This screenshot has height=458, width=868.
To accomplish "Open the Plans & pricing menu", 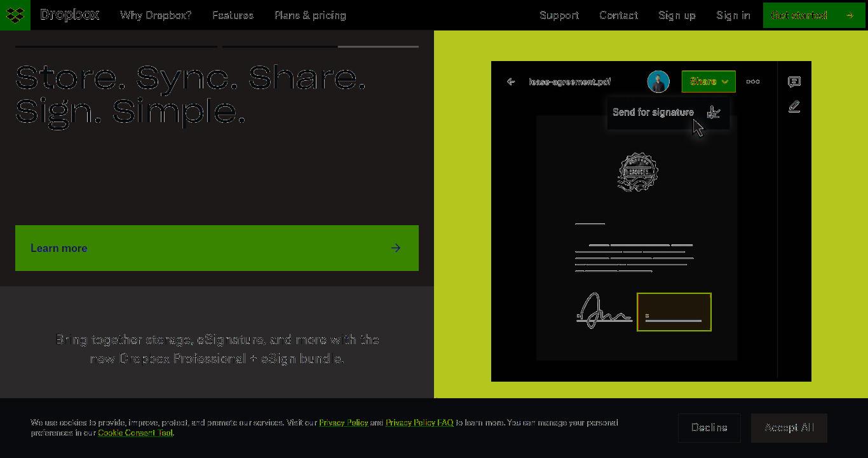I will [x=310, y=15].
